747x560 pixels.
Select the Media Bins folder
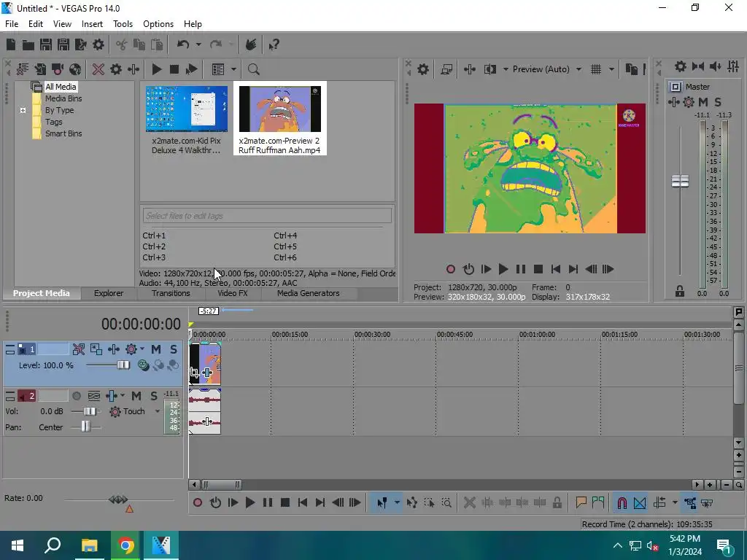(63, 98)
